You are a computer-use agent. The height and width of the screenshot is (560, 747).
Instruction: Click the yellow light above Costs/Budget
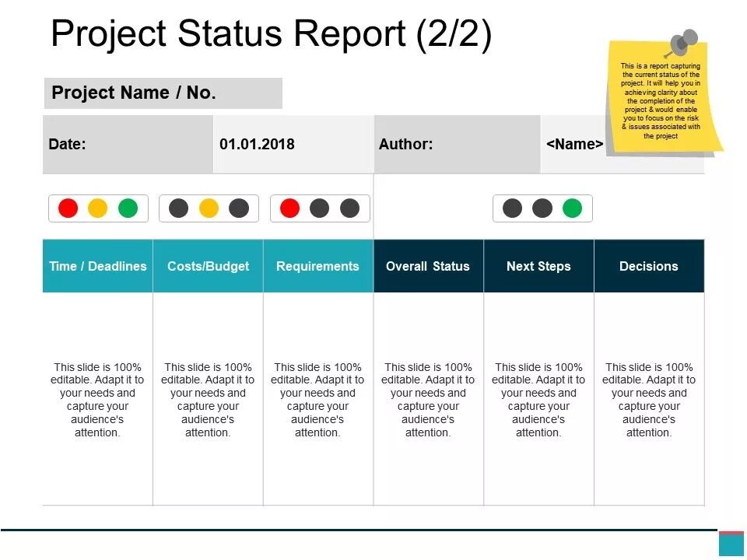point(209,208)
